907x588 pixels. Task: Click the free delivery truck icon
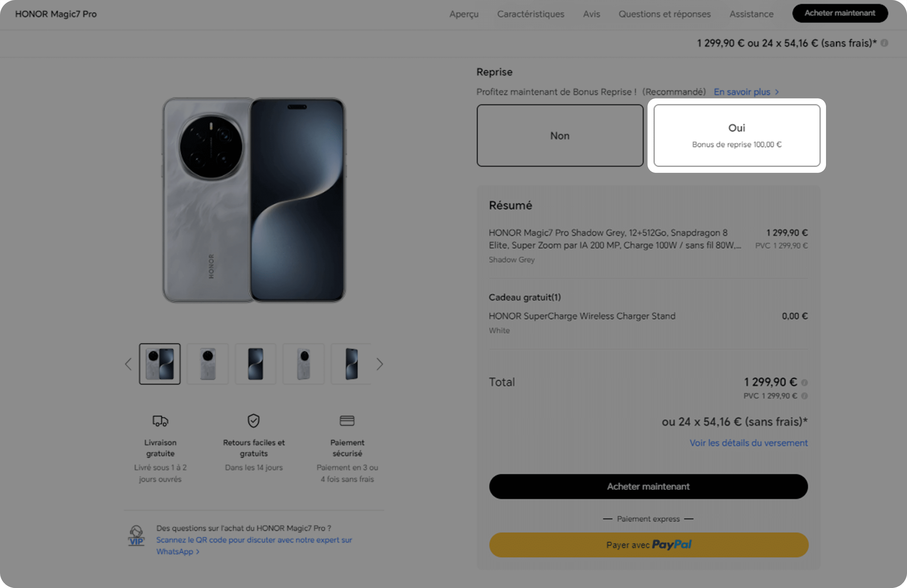160,421
